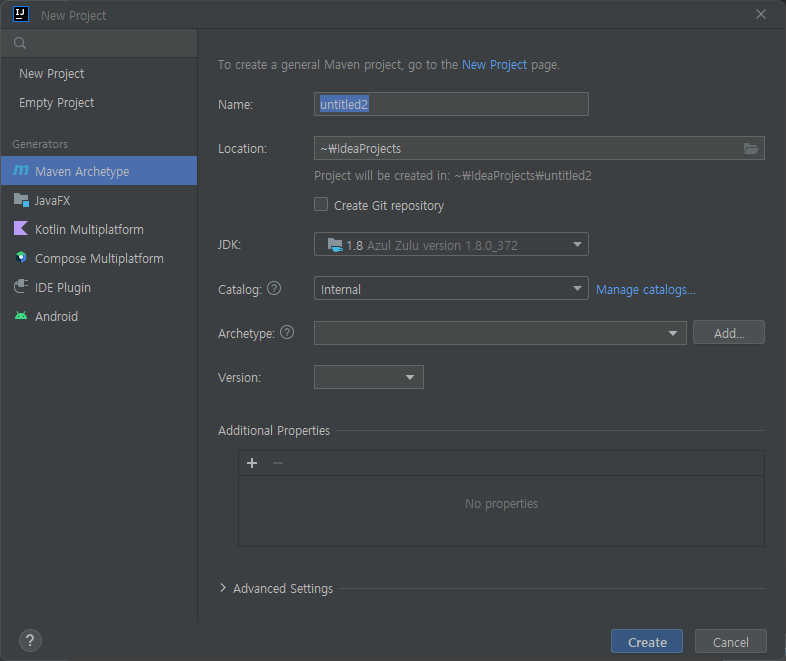786x661 pixels.
Task: Click the 'No properties' placeholder text
Action: [x=501, y=504]
